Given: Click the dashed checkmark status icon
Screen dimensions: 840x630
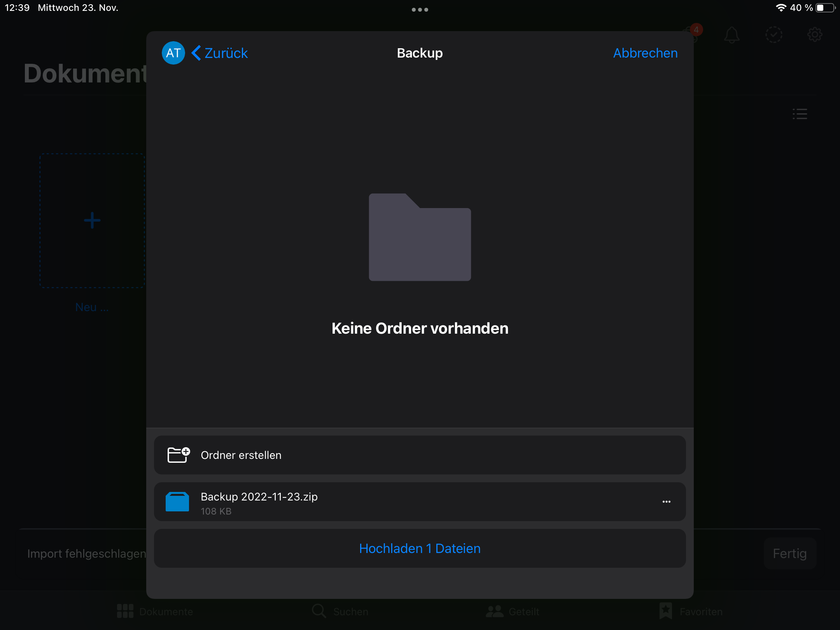Looking at the screenshot, I should 773,35.
